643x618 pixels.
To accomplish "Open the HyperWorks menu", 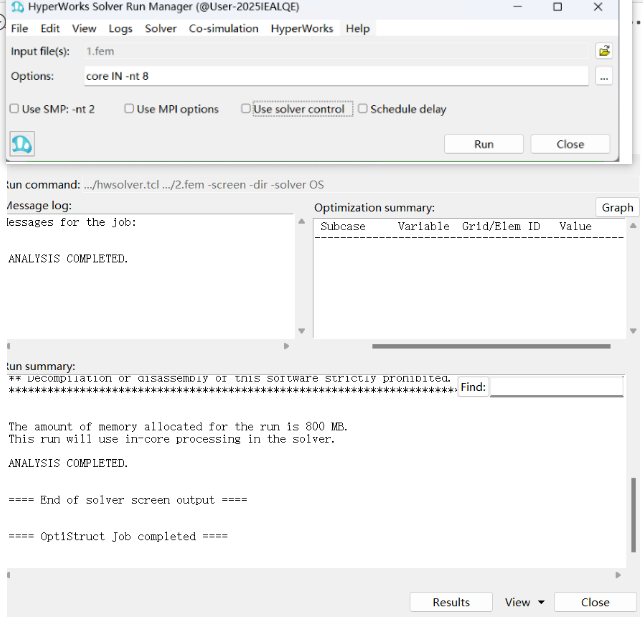I will point(302,29).
